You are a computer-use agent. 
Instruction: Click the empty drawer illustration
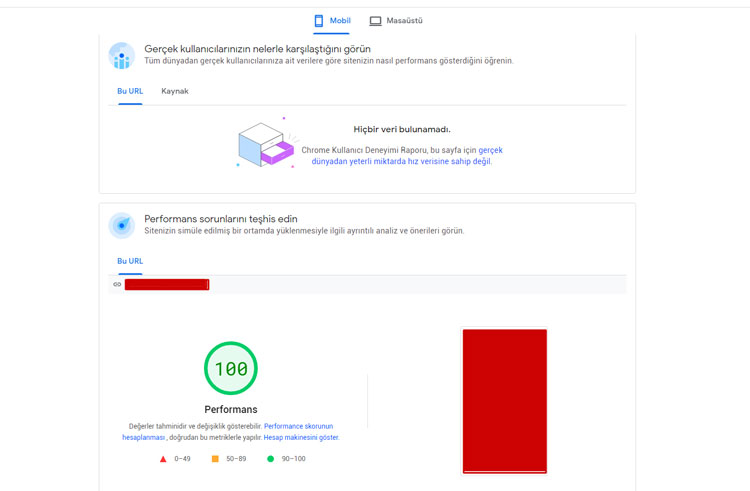[x=265, y=144]
